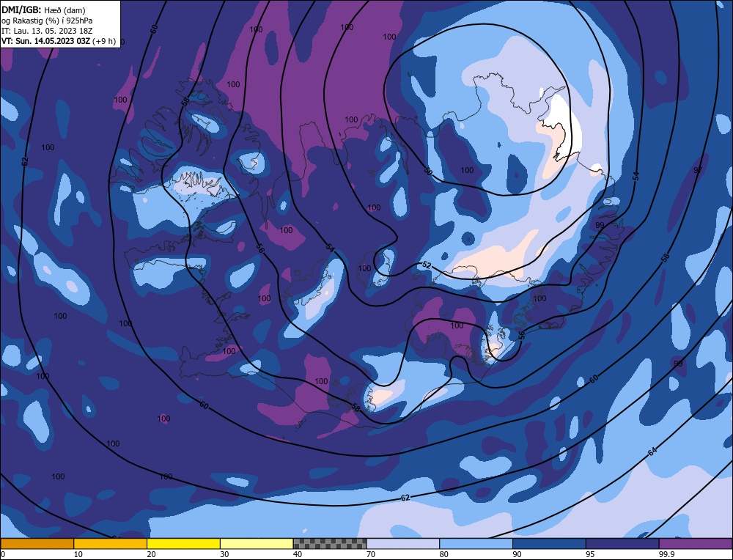733x560 pixels.
Task: Click the legend scale label '99.9'
Action: 666,554
